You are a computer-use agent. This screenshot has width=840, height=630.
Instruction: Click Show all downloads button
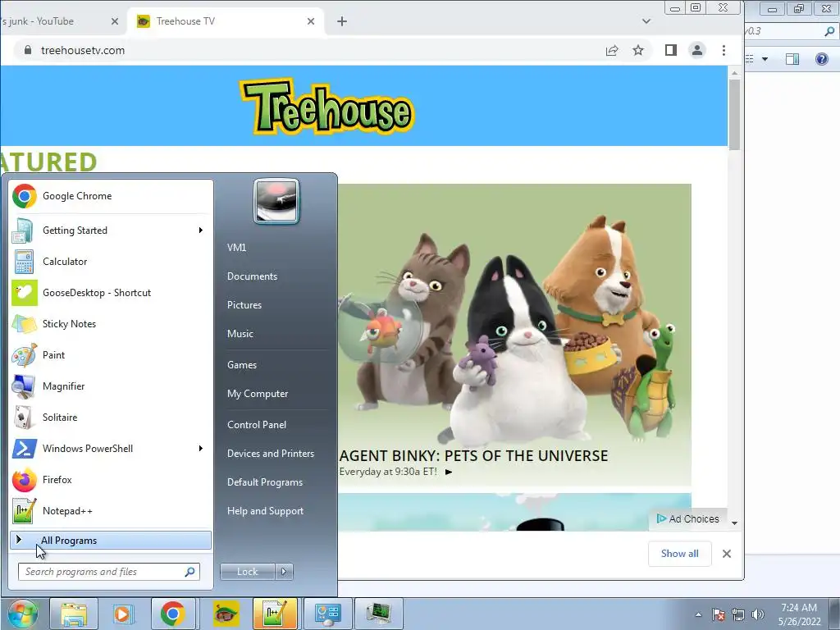point(679,554)
